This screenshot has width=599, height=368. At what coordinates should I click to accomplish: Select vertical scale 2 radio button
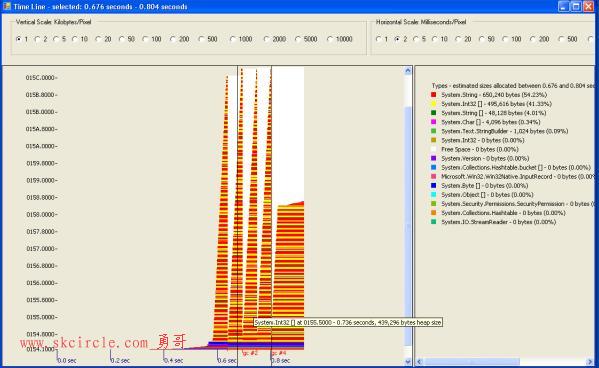(37, 39)
